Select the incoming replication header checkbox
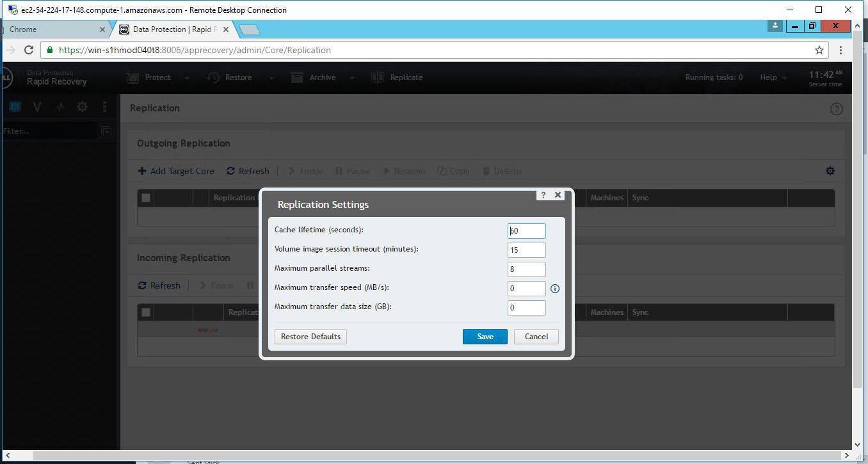Viewport: 868px width, 464px height. click(x=146, y=312)
